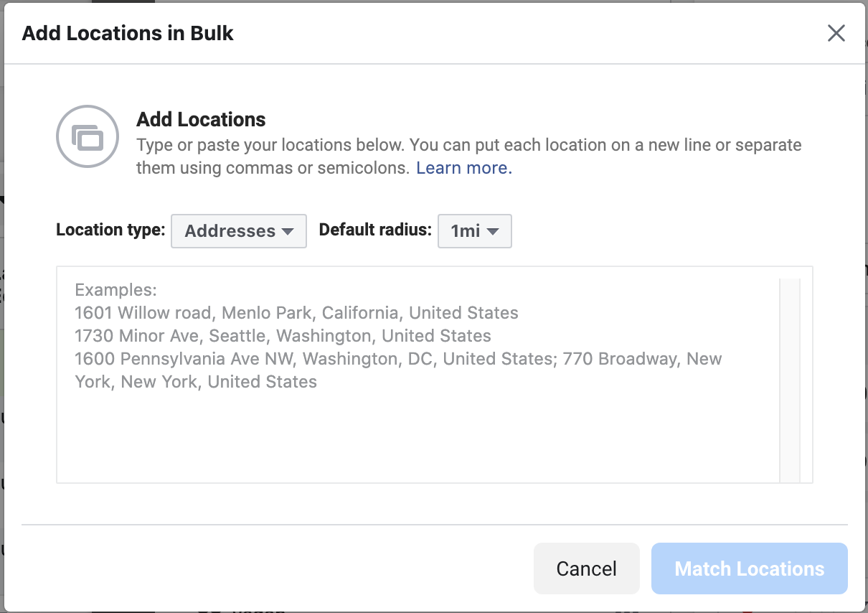Image resolution: width=868 pixels, height=613 pixels.
Task: Click the arrow beside Addresses
Action: 288,231
